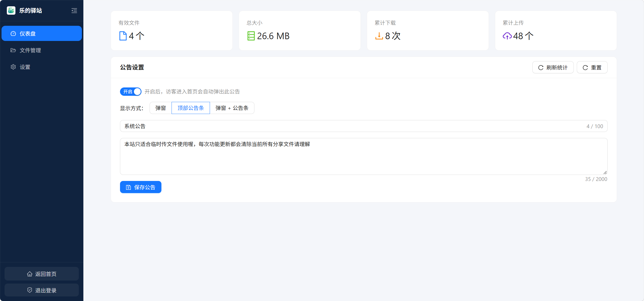The width and height of the screenshot is (644, 301).
Task: Click into the announcement content textarea
Action: pos(364,156)
